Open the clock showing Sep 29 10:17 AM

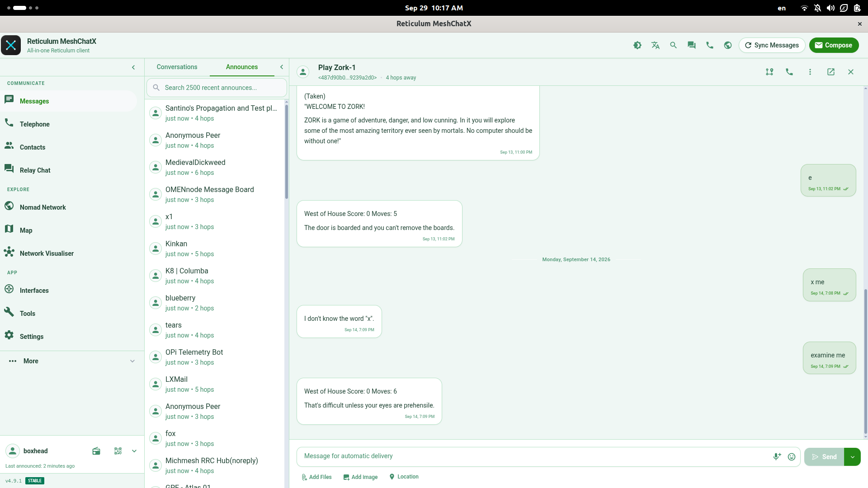coord(434,8)
